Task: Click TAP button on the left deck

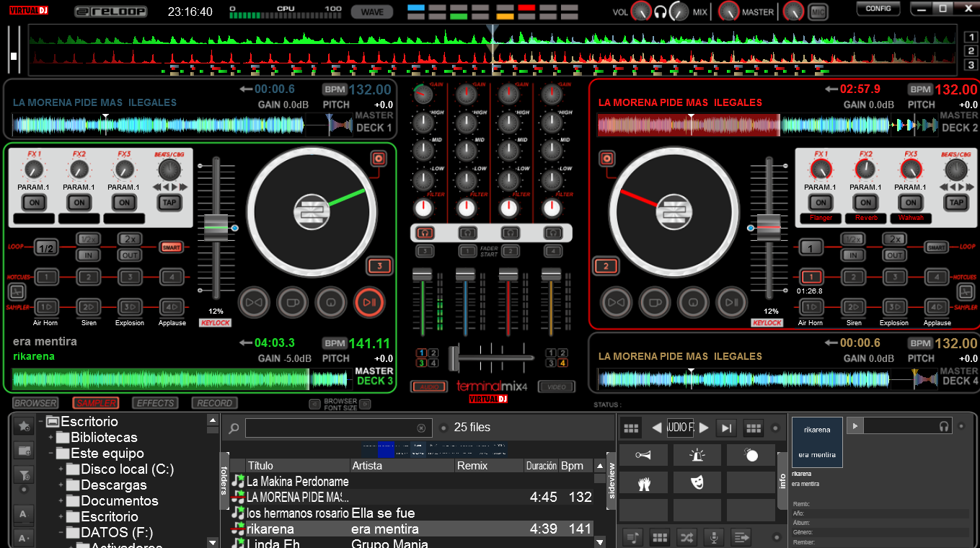Action: point(169,203)
